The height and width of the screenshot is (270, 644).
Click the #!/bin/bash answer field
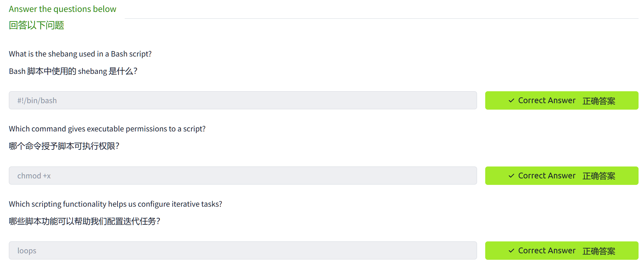[x=243, y=100]
